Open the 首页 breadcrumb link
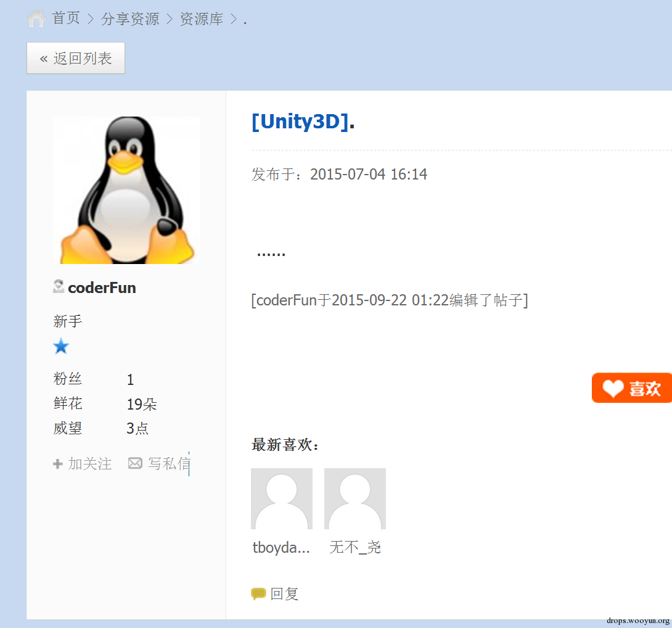 coord(66,19)
